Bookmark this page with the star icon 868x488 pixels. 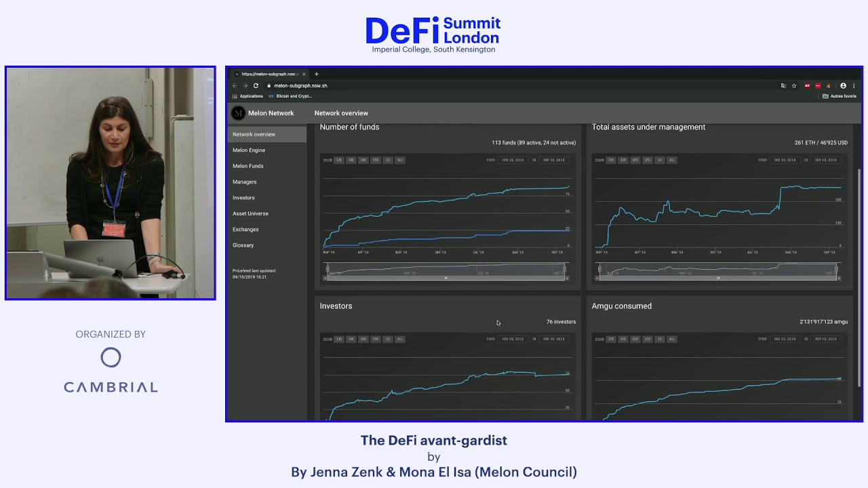click(x=794, y=86)
